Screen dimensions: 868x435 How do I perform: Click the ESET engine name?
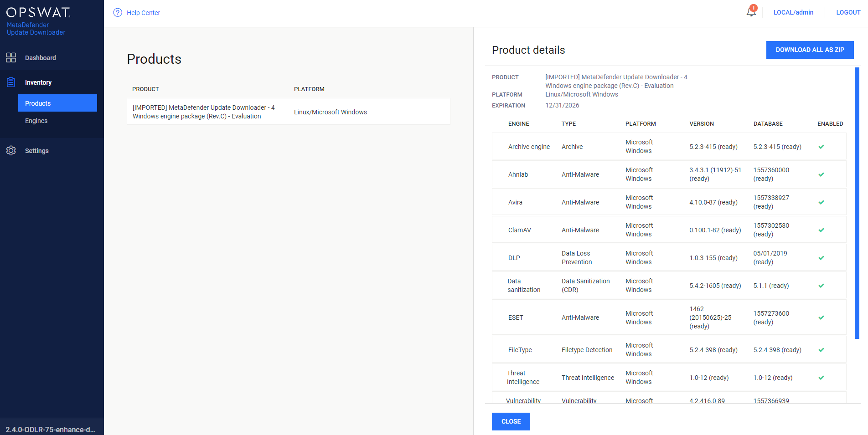coord(516,317)
